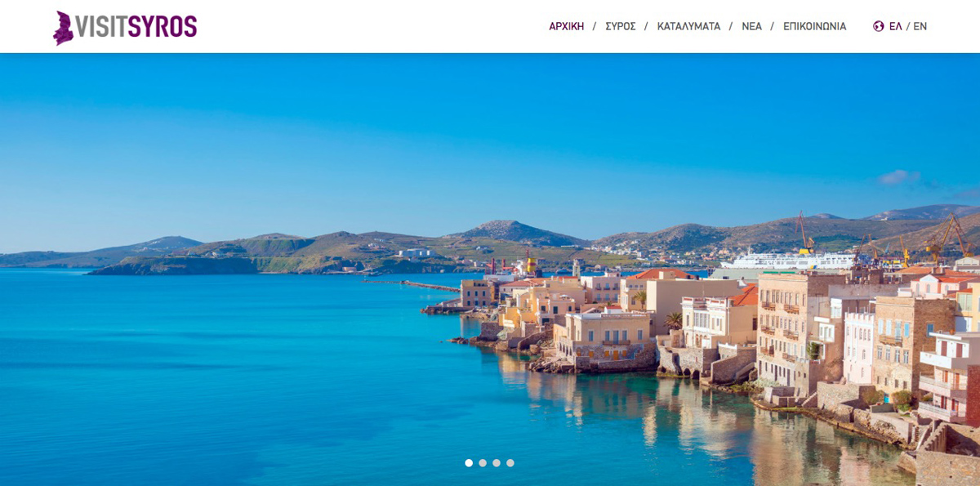Show the second slide via its dot

click(483, 463)
